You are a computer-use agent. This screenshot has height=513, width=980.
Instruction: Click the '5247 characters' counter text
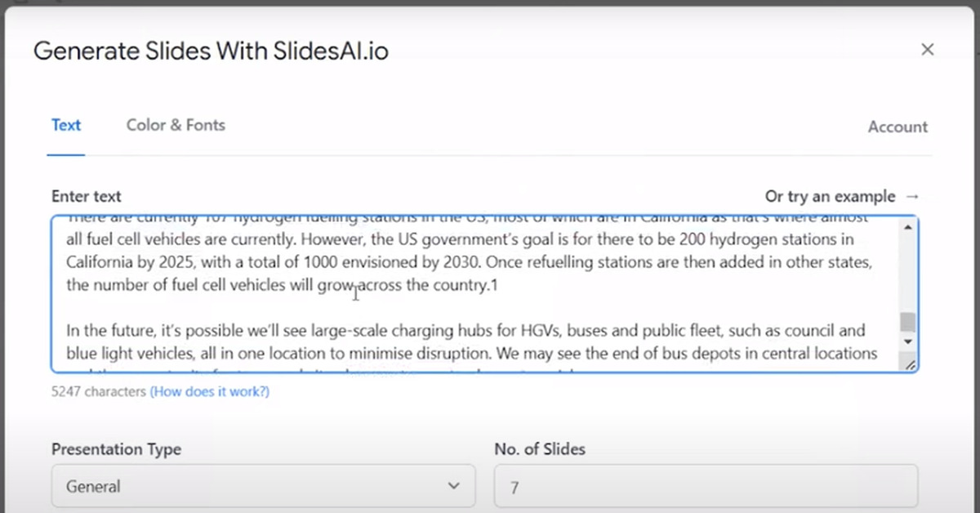click(99, 391)
